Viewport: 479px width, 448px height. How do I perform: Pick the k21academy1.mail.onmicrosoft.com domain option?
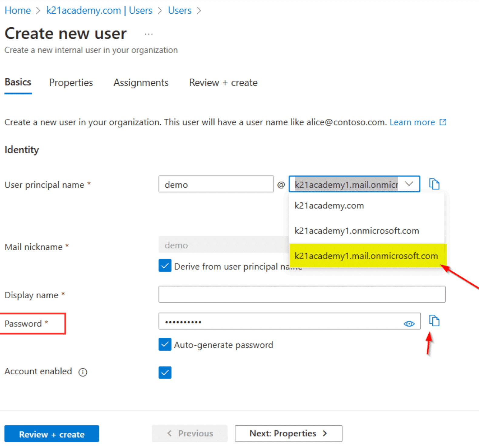tap(366, 256)
